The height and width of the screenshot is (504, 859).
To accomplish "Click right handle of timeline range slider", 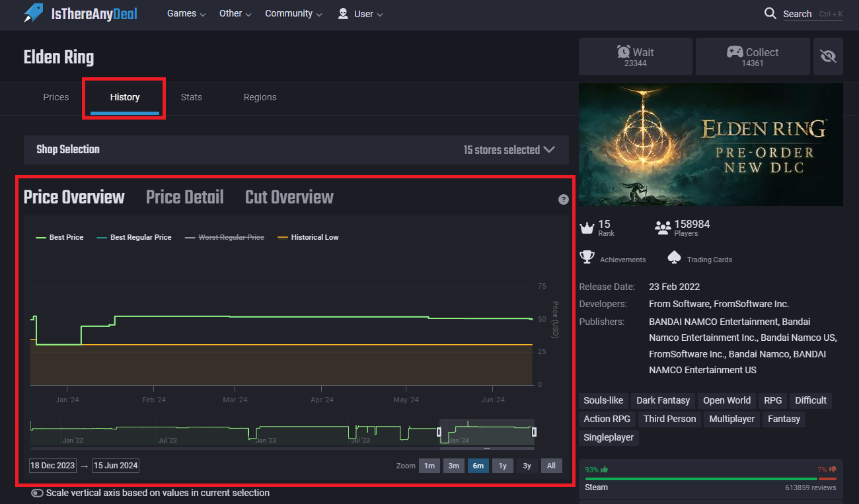I will 534,432.
